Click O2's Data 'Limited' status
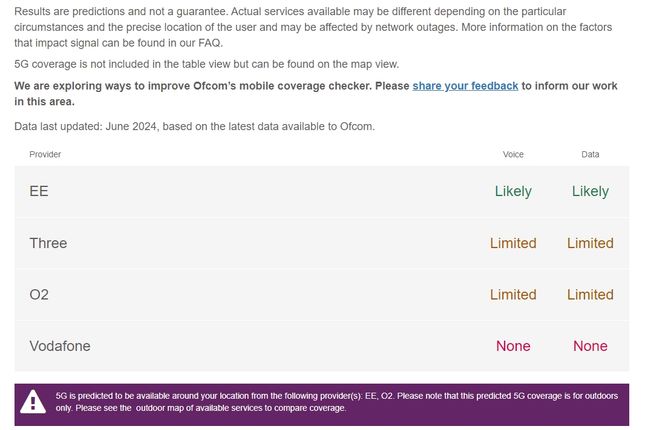Viewport: 645px width, 430px height. [x=590, y=295]
